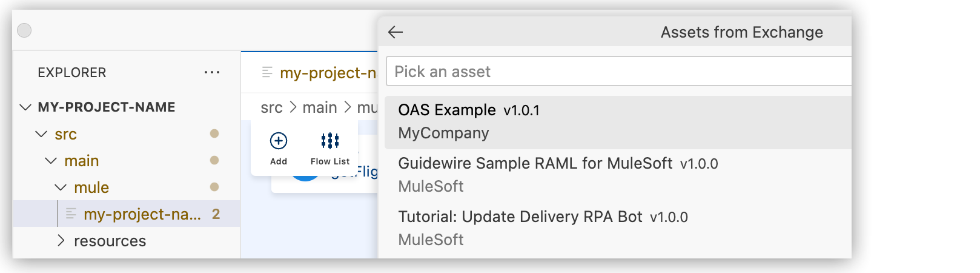Click the Add plus icon

click(279, 141)
